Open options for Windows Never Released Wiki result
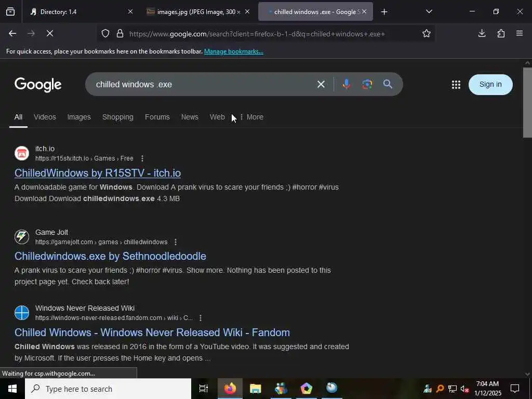 (201, 318)
